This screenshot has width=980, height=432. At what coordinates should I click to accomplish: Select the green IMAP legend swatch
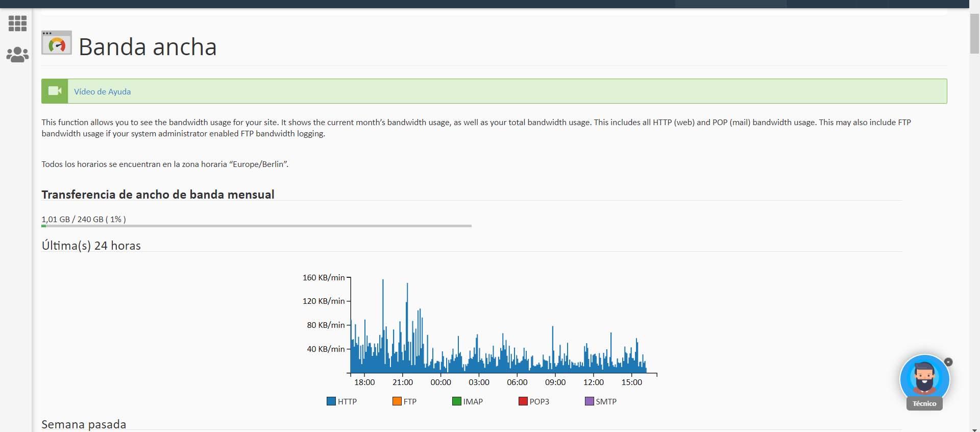pos(457,401)
